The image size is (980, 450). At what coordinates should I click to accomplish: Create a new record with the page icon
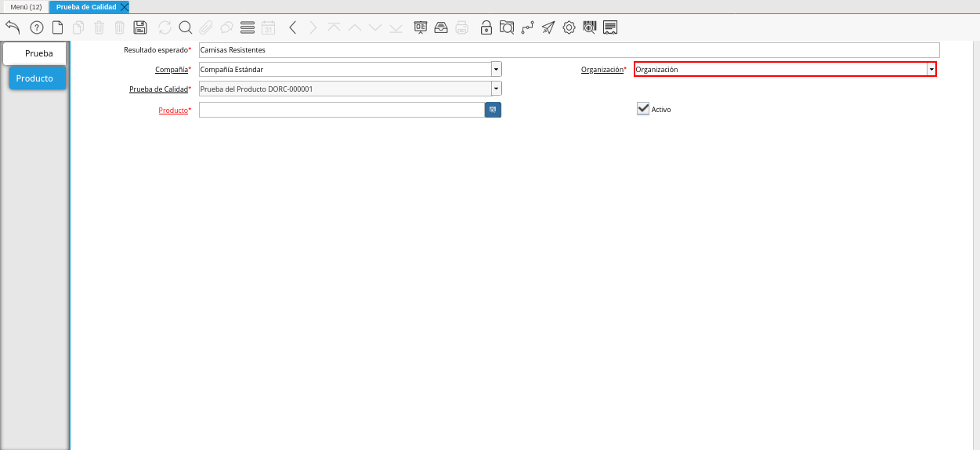tap(57, 27)
